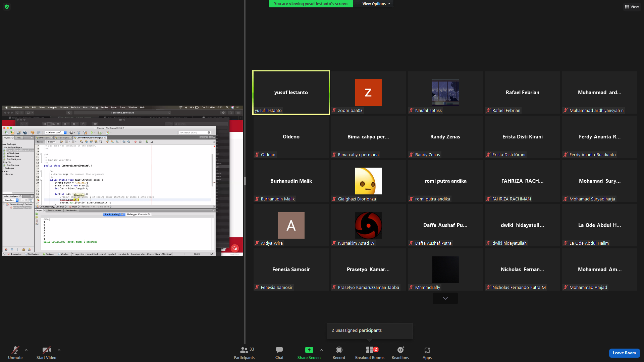Expand the View Options dropdown
644x362 pixels.
click(x=376, y=4)
